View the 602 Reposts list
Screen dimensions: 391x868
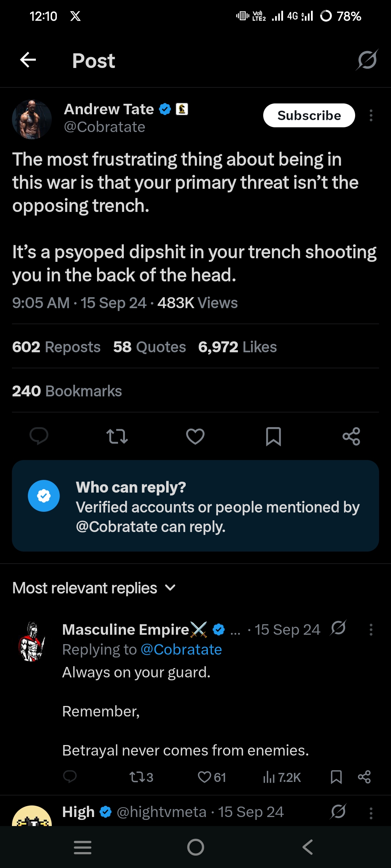[x=56, y=347]
